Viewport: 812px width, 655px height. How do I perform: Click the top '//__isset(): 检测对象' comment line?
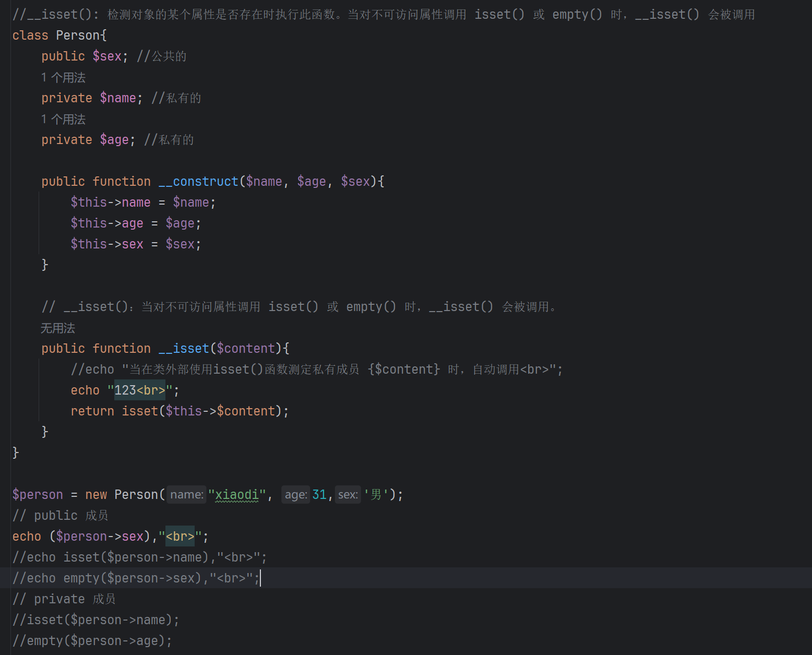384,14
